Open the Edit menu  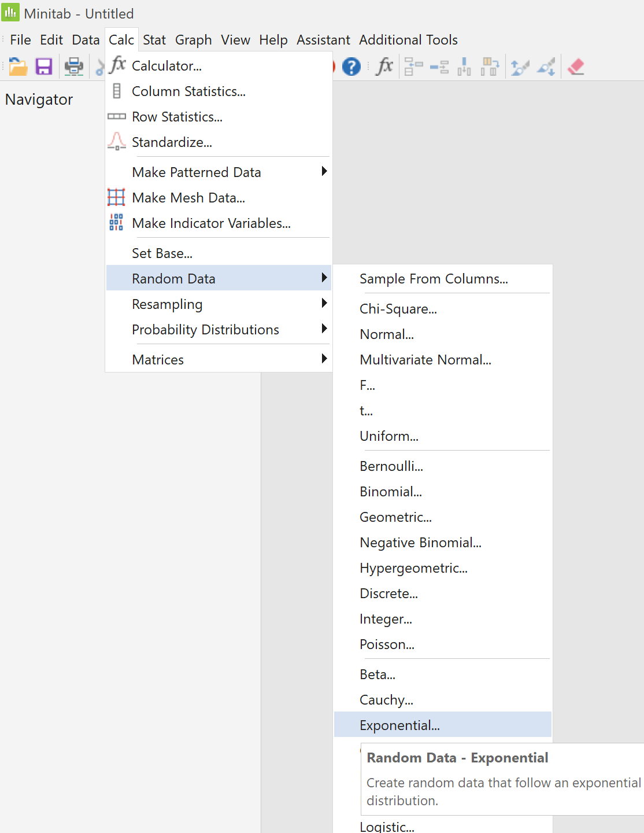click(x=51, y=40)
